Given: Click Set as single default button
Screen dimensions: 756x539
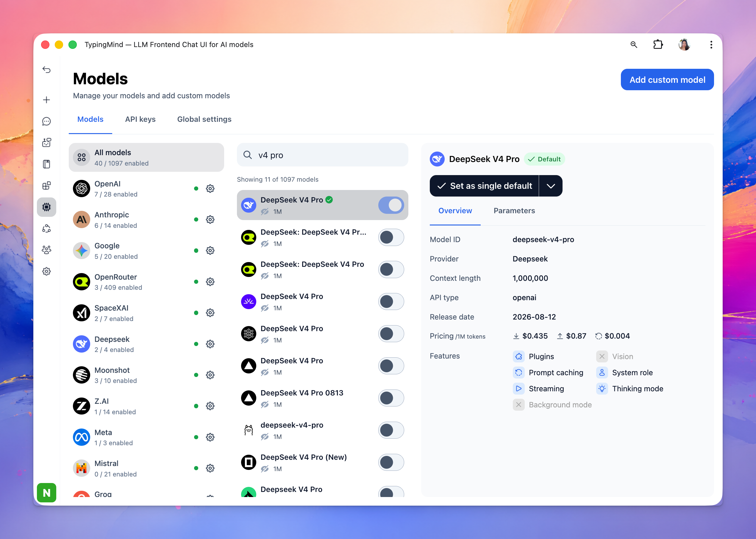Looking at the screenshot, I should click(x=484, y=186).
